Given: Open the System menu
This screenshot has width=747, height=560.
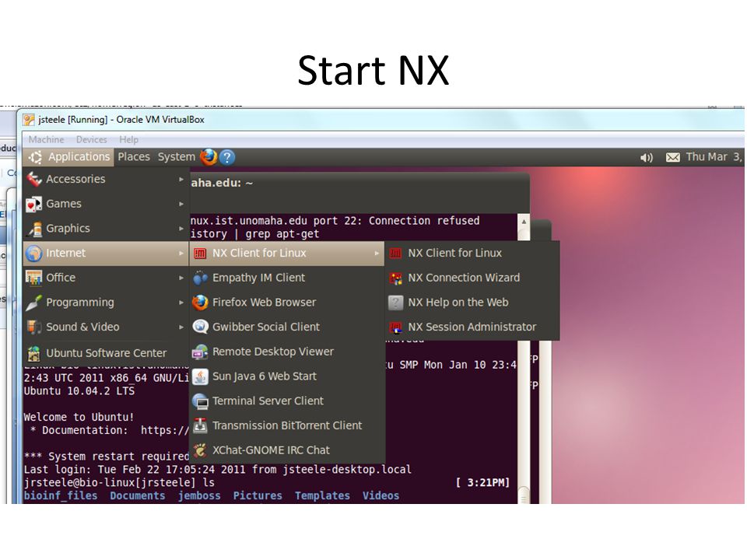Looking at the screenshot, I should (177, 157).
